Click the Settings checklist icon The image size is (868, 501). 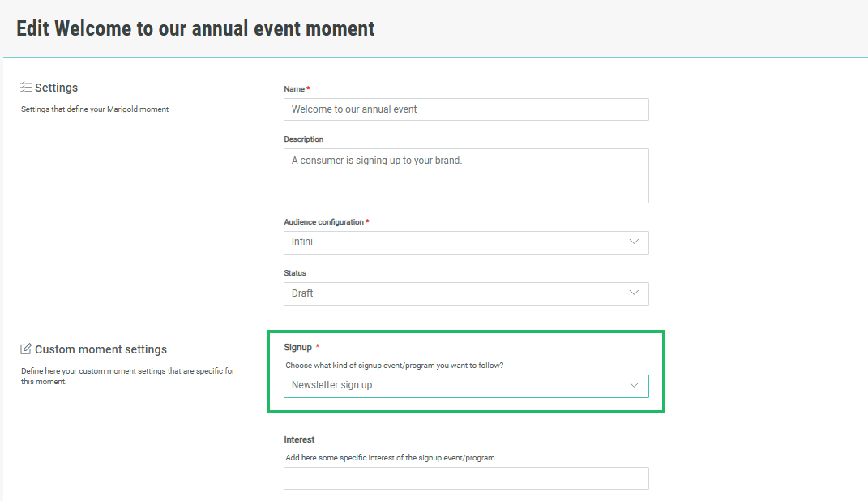click(x=26, y=88)
